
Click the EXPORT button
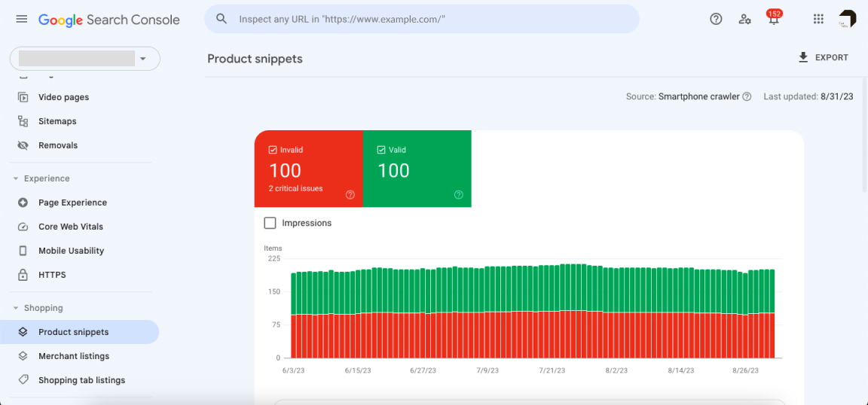point(823,58)
